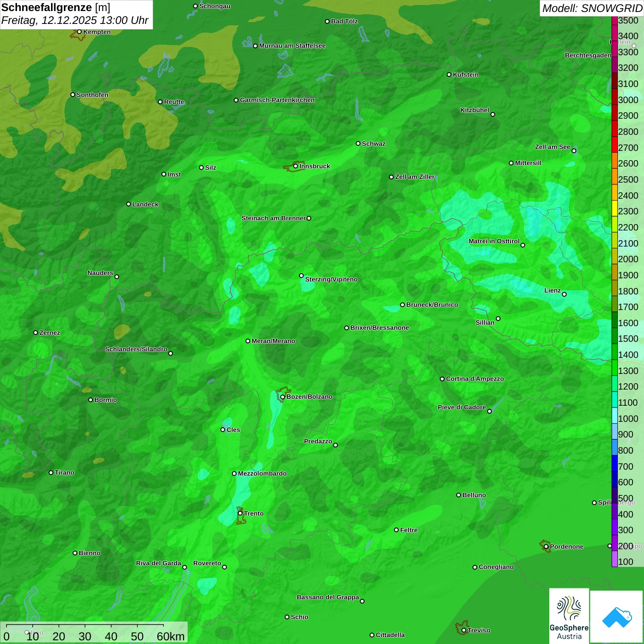Click the Silz label
The image size is (644, 644).
[211, 167]
